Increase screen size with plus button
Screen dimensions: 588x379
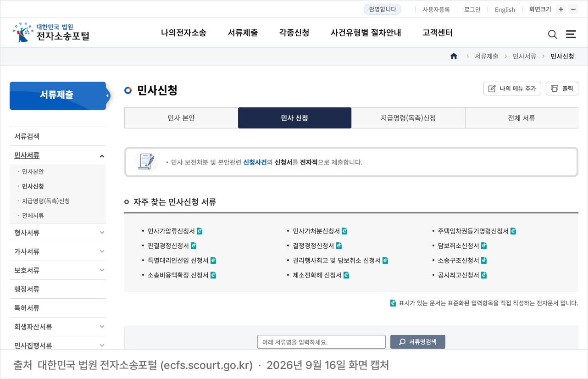(x=561, y=9)
